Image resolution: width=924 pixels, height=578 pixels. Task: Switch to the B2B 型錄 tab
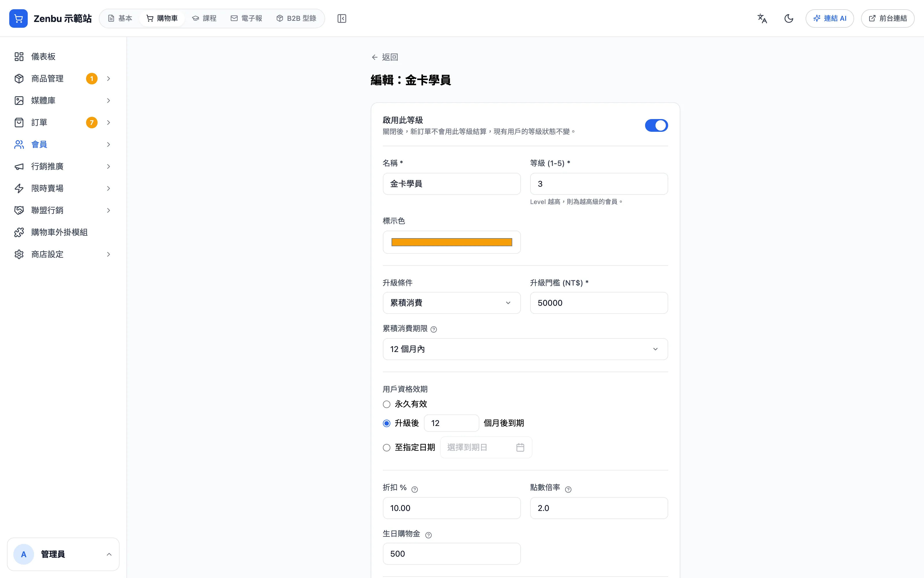click(x=296, y=18)
